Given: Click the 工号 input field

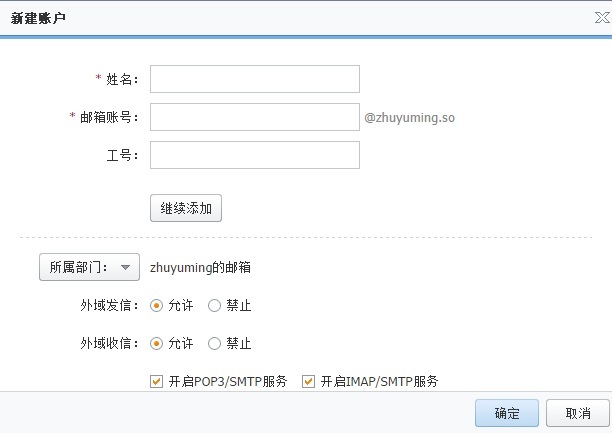Looking at the screenshot, I should (254, 155).
